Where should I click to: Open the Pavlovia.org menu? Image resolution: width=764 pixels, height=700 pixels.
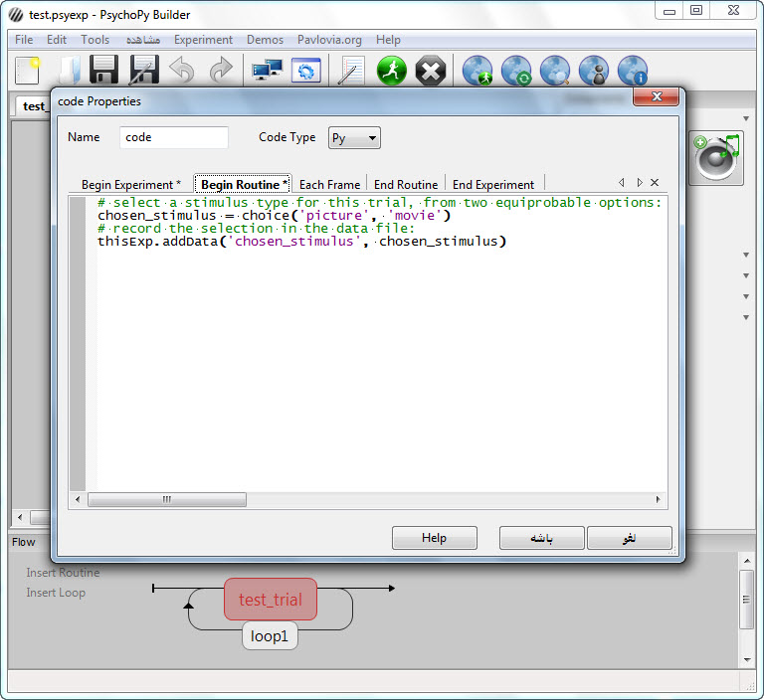click(x=330, y=40)
